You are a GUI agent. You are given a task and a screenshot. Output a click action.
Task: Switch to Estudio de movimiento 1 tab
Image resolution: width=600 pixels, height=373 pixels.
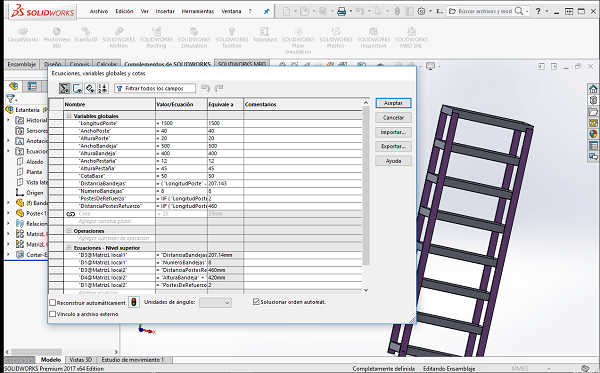coord(132,360)
